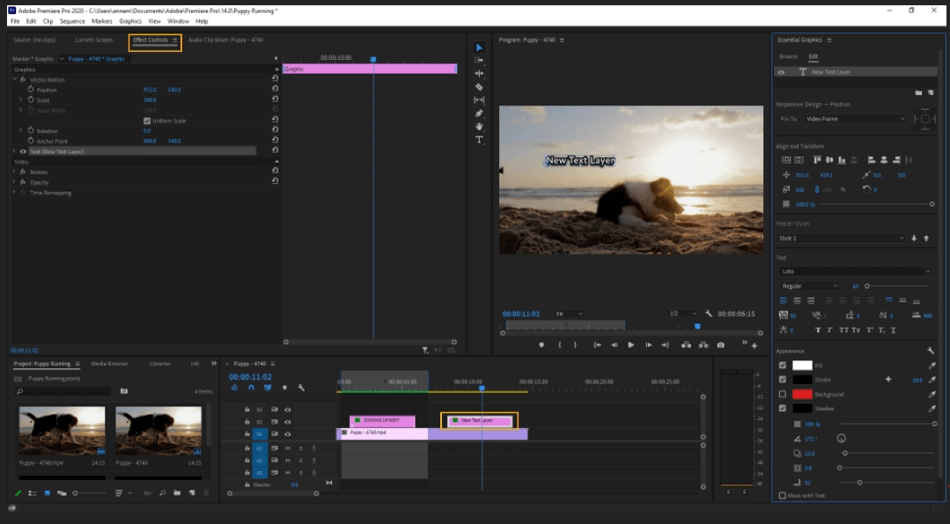Select the Type tool in the toolbar
950x524 pixels.
[x=479, y=140]
